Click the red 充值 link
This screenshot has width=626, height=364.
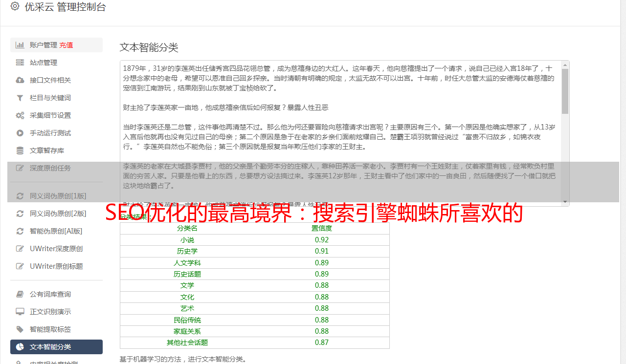67,45
